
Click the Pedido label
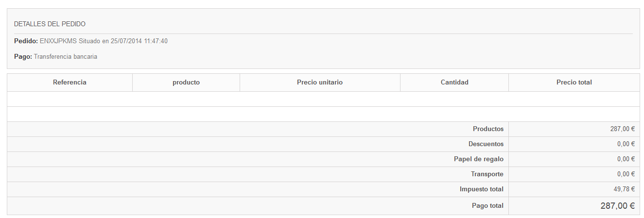(x=26, y=41)
